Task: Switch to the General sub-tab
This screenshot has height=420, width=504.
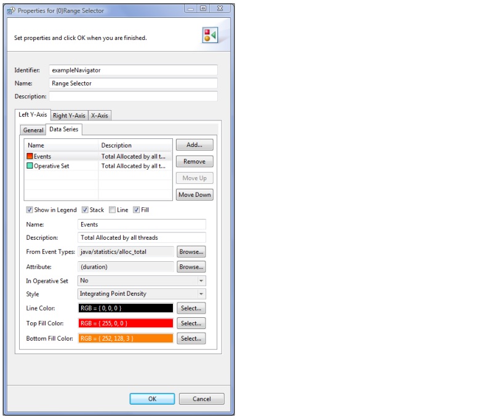Action: coord(33,130)
